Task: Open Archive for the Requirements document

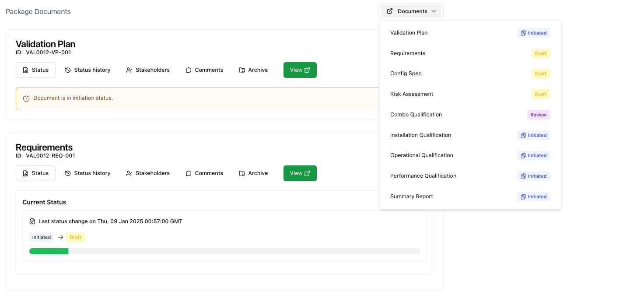Action: [253, 173]
